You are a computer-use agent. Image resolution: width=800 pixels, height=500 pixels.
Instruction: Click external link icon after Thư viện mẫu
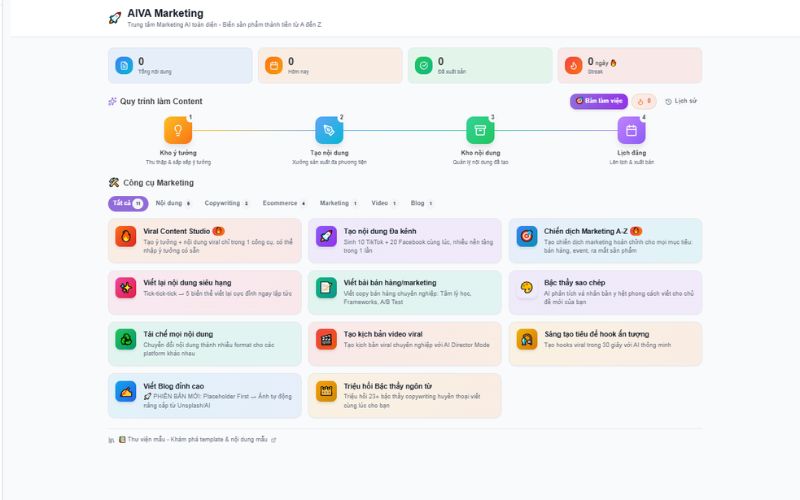click(273, 440)
